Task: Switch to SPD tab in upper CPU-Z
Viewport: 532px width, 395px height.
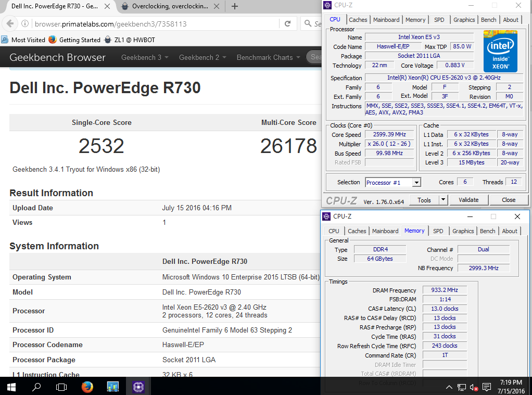Action: tap(439, 20)
